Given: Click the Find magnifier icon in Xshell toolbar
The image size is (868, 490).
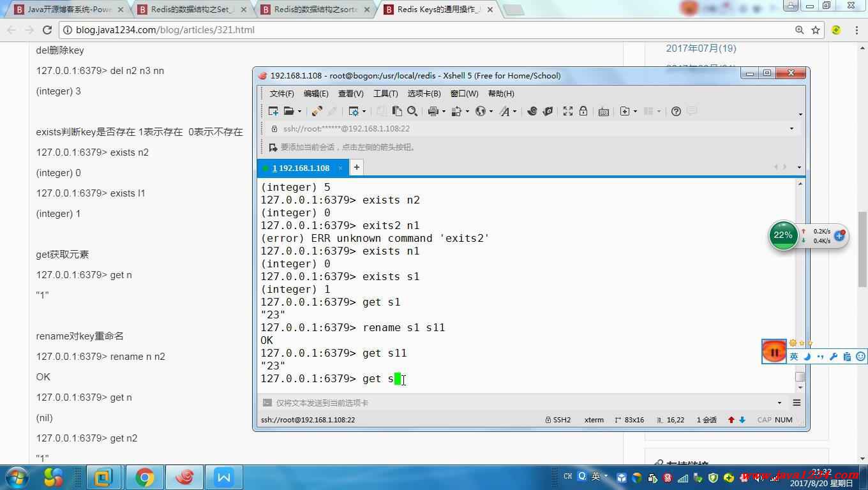Looking at the screenshot, I should pos(412,111).
